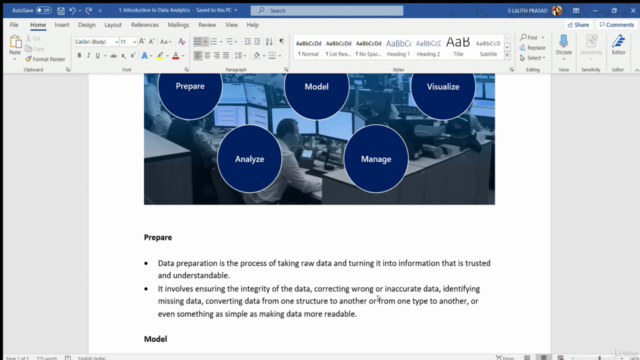This screenshot has width=640, height=360.
Task: Open the View tab
Action: coord(231,25)
